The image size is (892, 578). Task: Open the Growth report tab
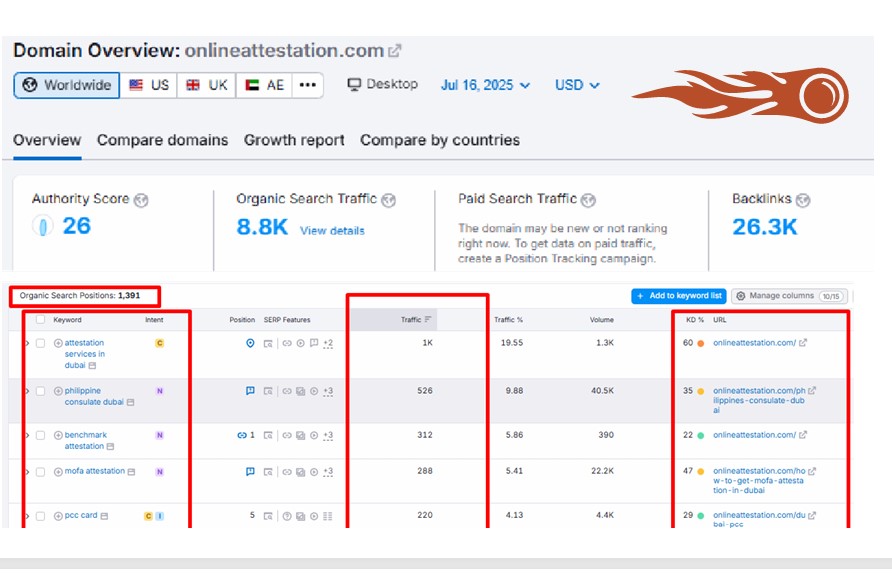pyautogui.click(x=294, y=140)
